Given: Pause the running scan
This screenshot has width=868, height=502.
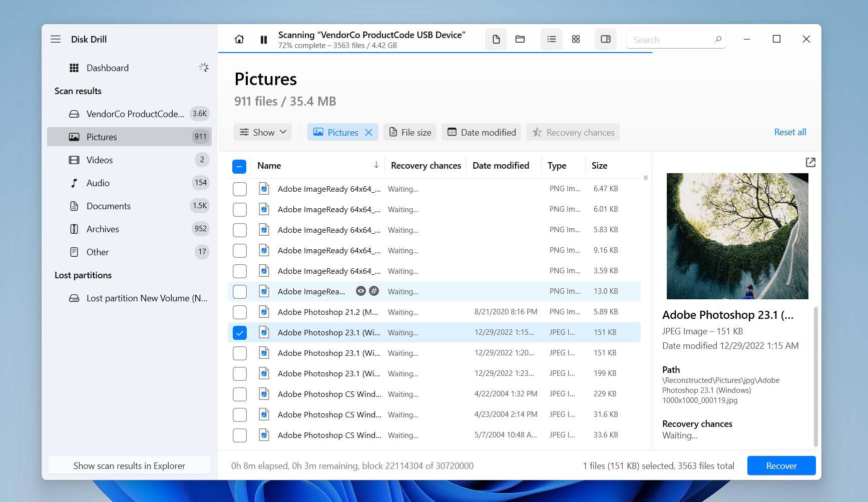Looking at the screenshot, I should pyautogui.click(x=264, y=40).
